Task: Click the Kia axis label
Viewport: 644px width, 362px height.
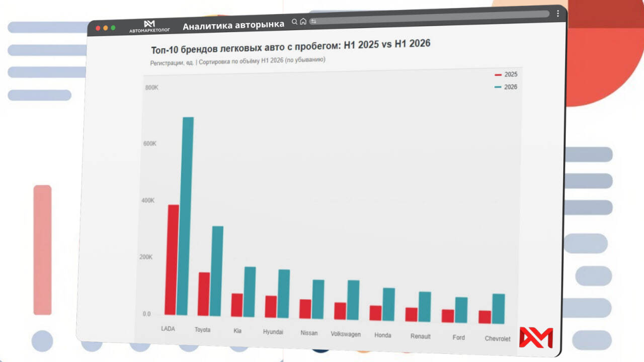Action: (x=237, y=331)
